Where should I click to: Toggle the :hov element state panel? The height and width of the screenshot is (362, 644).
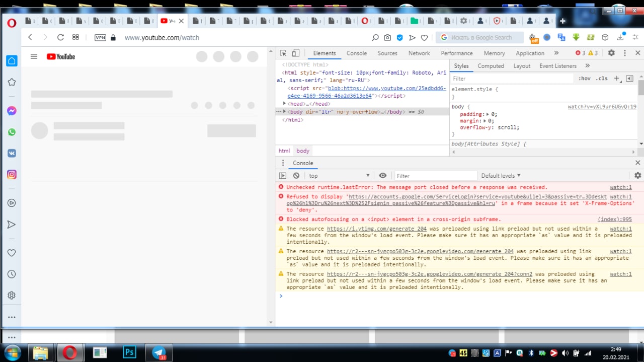coord(584,79)
